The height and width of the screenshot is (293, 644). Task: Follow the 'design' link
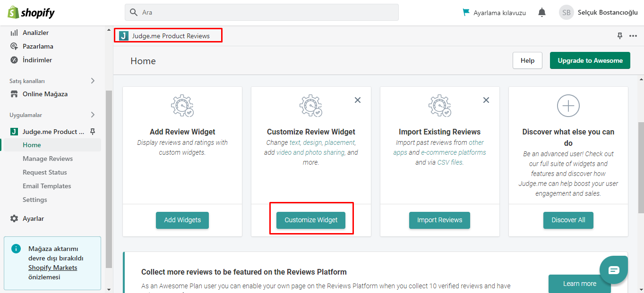coord(312,142)
